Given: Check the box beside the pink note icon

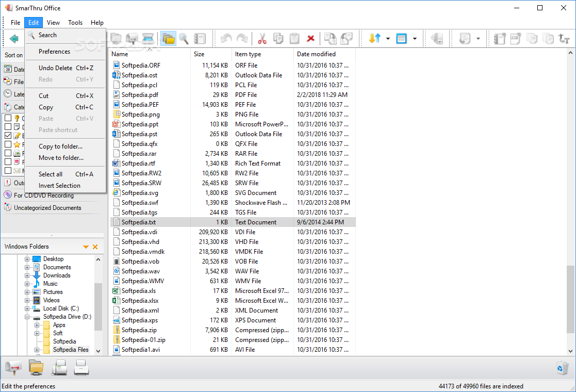Looking at the screenshot, I should [8, 162].
